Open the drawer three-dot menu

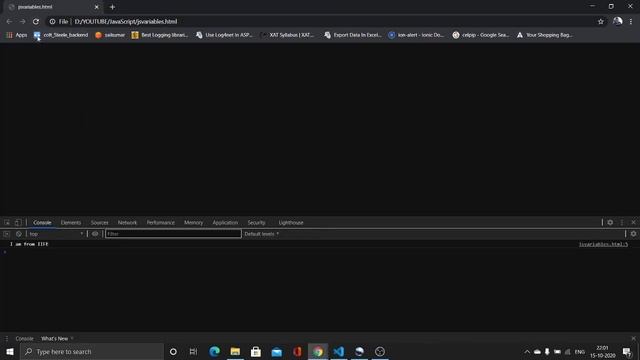[x=6, y=338]
